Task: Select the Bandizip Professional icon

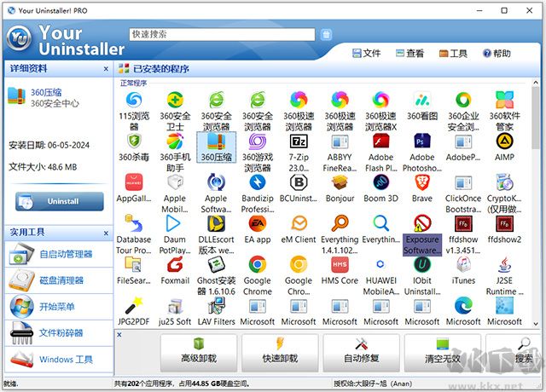Action: [x=258, y=182]
